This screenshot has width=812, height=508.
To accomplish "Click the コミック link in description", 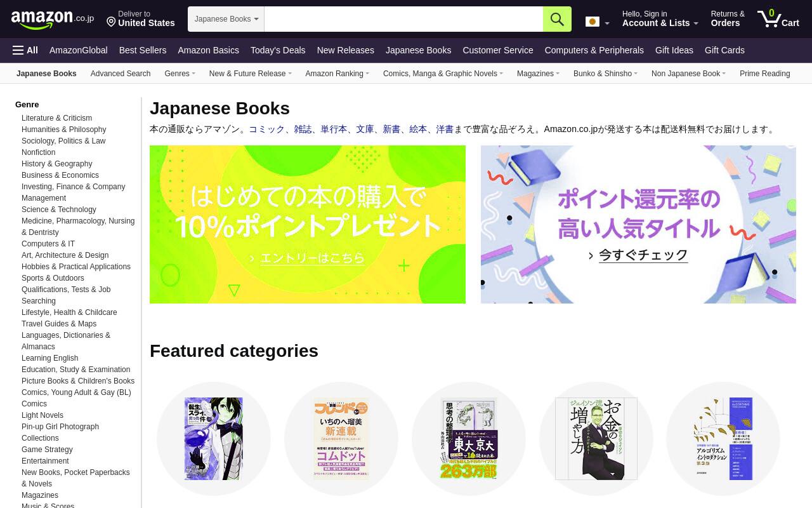I will [x=266, y=129].
